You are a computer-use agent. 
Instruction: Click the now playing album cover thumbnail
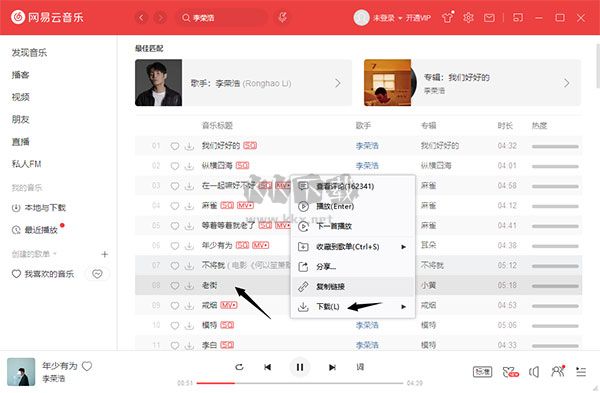[21, 372]
